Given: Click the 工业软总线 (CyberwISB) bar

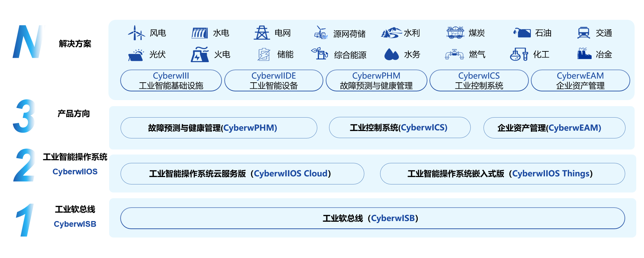Looking at the screenshot, I should (372, 218).
